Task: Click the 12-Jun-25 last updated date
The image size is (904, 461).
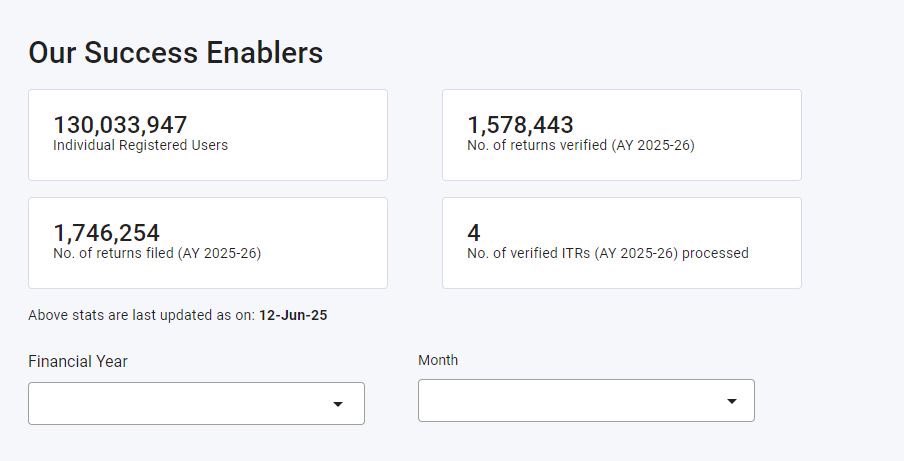Action: tap(293, 316)
